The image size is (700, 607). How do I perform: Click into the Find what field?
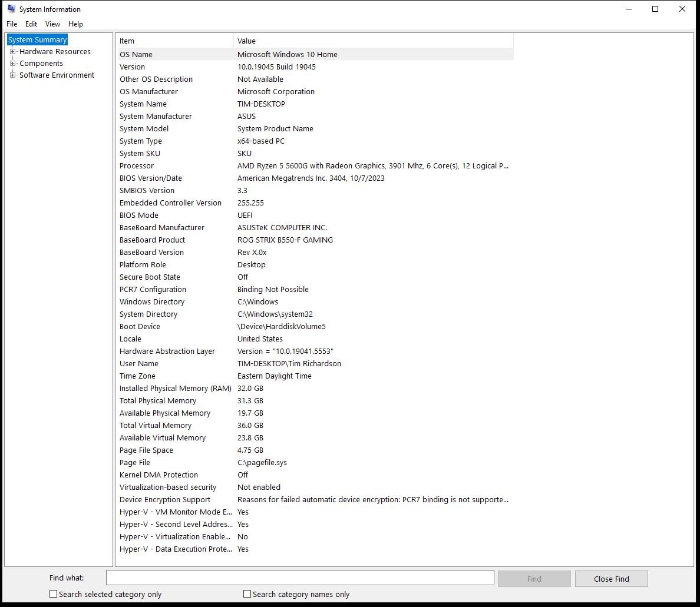pos(299,578)
